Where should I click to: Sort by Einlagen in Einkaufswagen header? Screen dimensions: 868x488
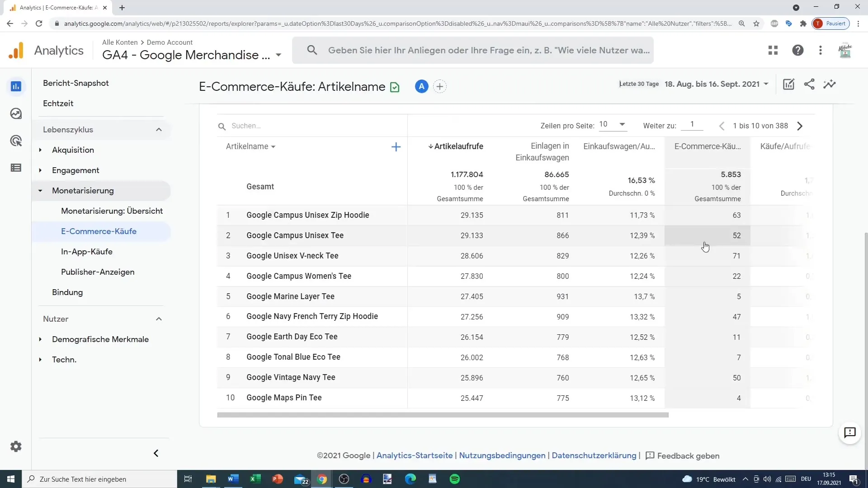(x=542, y=152)
